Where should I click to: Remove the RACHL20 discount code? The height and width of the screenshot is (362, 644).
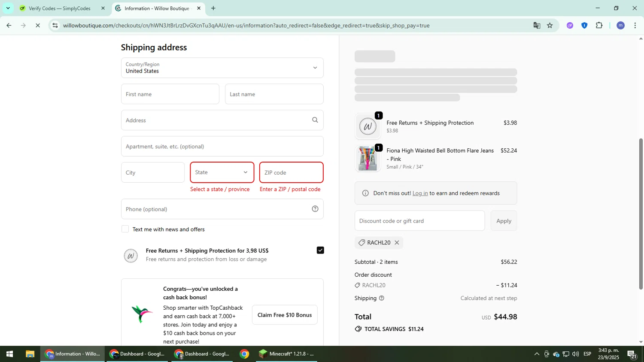[x=397, y=243]
